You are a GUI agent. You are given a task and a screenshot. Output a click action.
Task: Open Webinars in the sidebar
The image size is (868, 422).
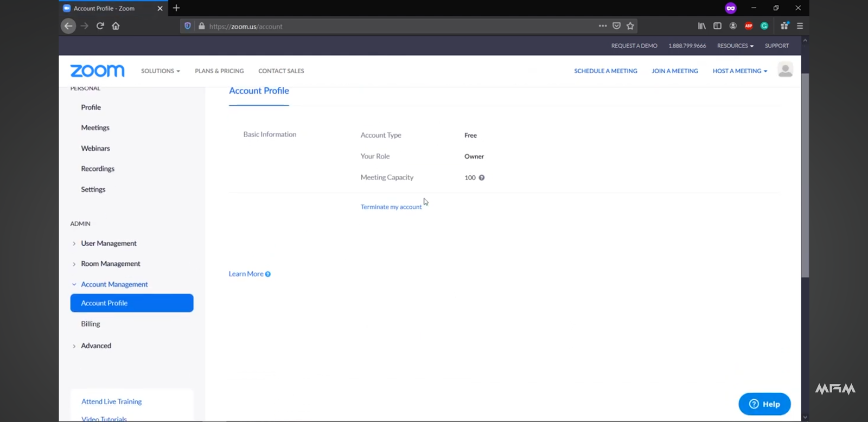[x=95, y=149]
